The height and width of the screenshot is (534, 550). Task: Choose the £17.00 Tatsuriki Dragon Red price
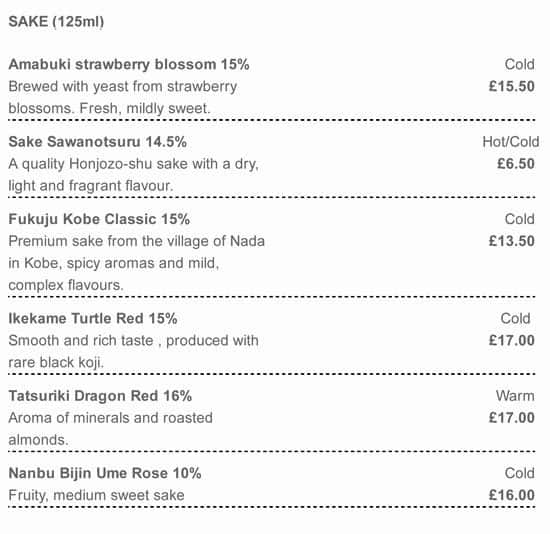tap(512, 418)
